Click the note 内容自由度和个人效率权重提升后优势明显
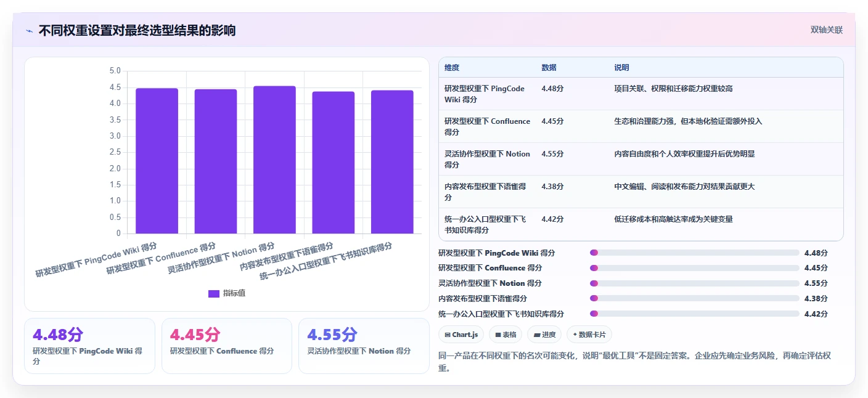This screenshot has width=868, height=398. (x=684, y=154)
